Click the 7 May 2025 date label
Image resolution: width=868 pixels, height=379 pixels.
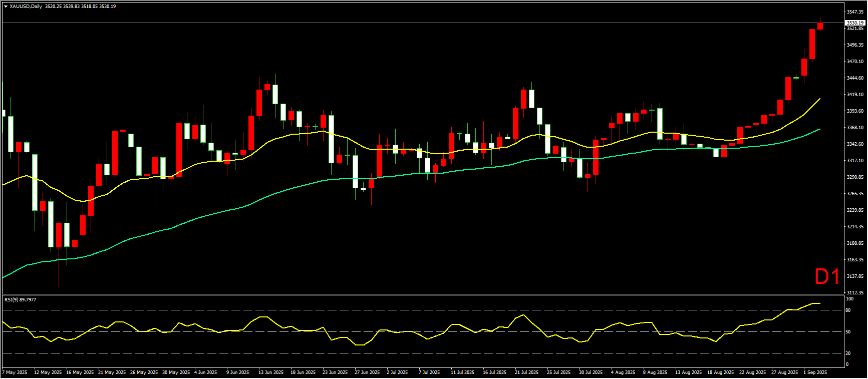15,372
